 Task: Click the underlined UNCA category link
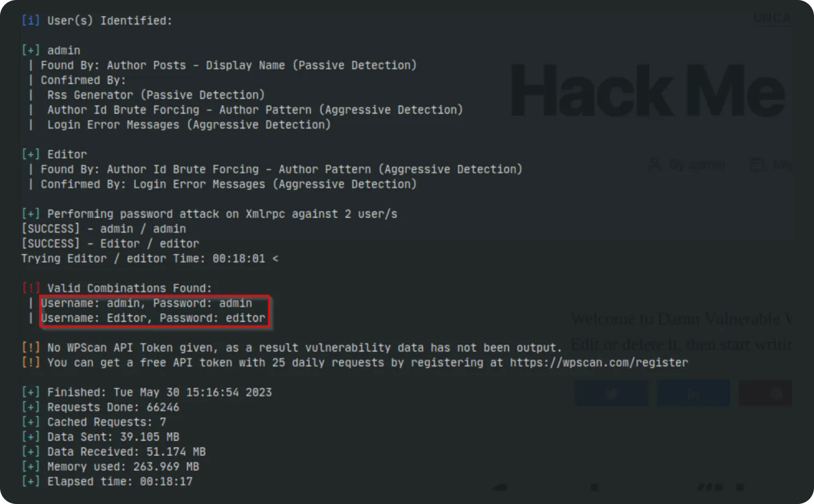click(x=771, y=19)
